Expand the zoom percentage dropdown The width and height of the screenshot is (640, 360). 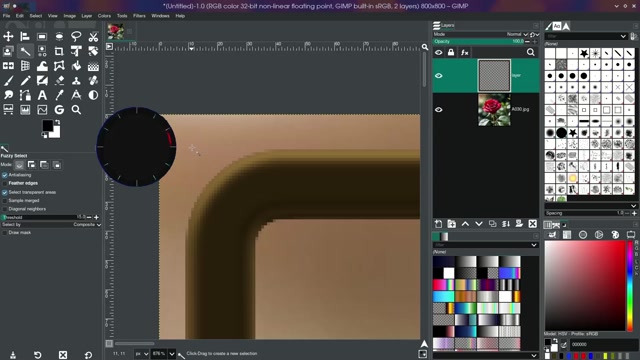point(172,353)
